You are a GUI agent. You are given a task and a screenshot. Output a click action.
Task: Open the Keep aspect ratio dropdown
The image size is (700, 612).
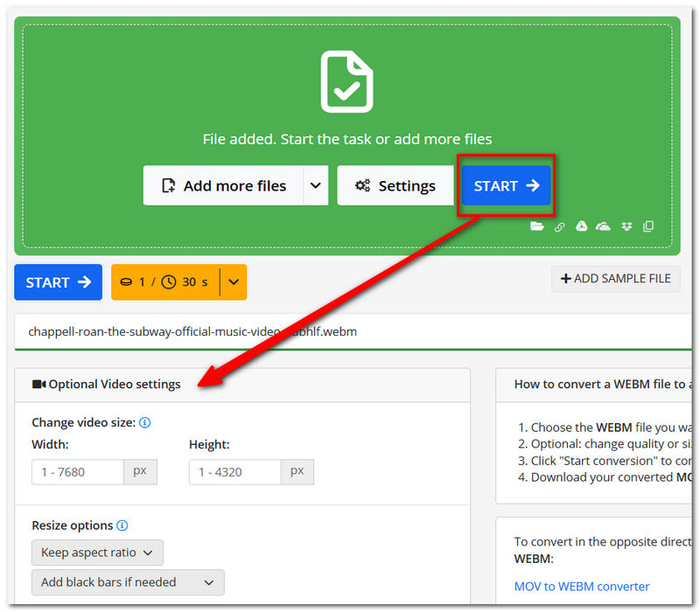click(97, 553)
